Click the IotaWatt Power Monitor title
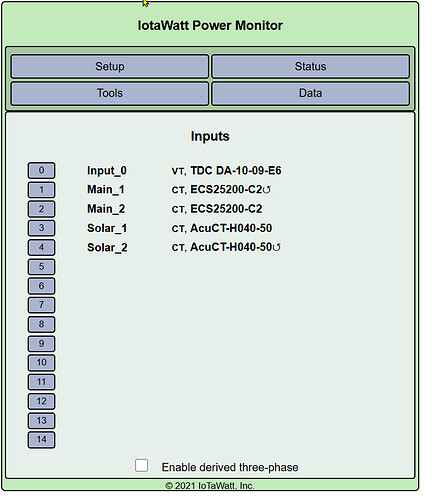 (x=210, y=25)
